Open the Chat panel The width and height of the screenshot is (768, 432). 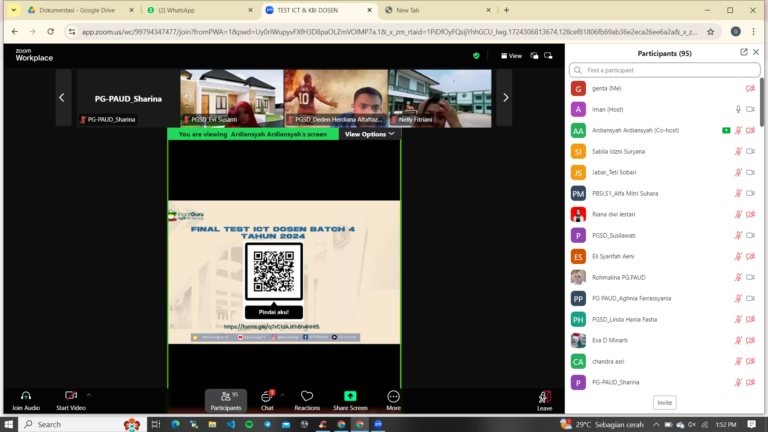pos(267,401)
